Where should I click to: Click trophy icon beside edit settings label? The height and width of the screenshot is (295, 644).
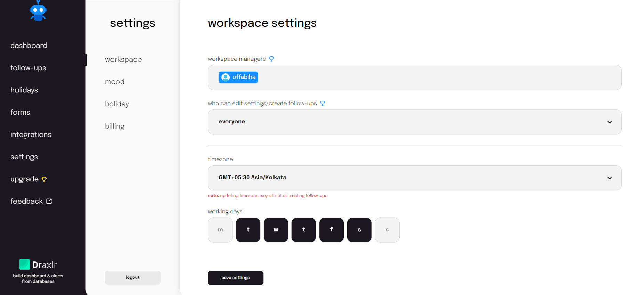323,104
